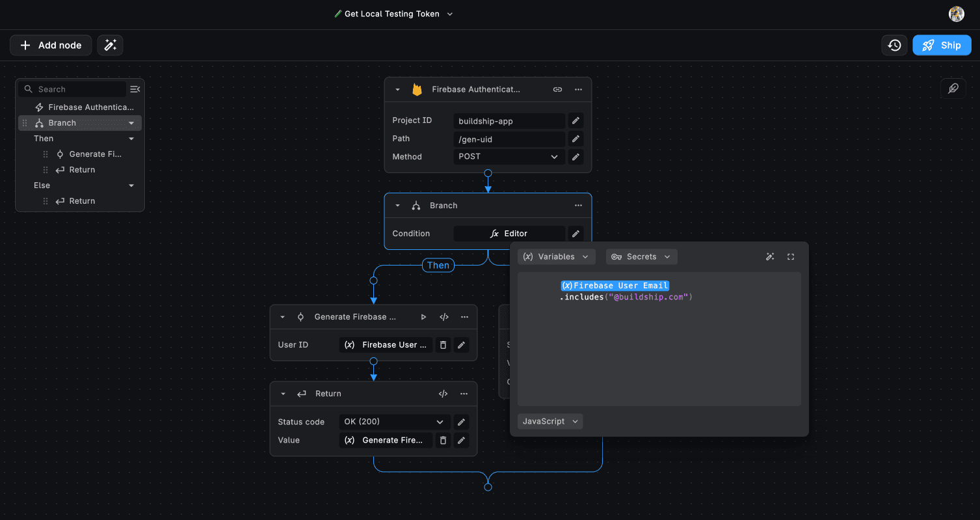The image size is (980, 520).
Task: Expand the expression editor to fullscreen
Action: coord(790,256)
